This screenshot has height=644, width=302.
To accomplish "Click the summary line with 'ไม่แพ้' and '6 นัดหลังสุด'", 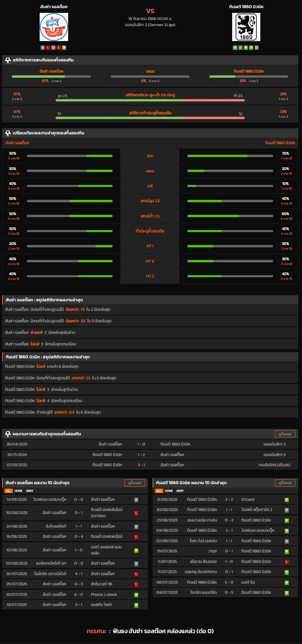I will (x=150, y=366).
